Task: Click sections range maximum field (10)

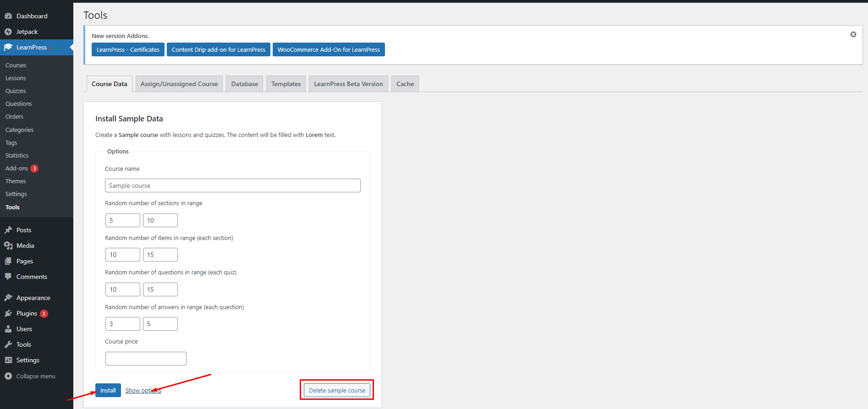Action: (x=160, y=220)
